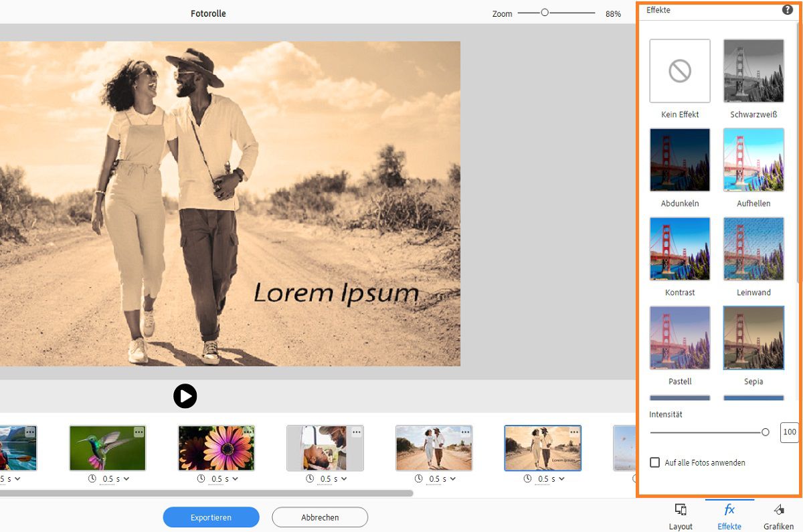Click the 'Intensität' label
The width and height of the screenshot is (803, 532).
click(x=666, y=414)
